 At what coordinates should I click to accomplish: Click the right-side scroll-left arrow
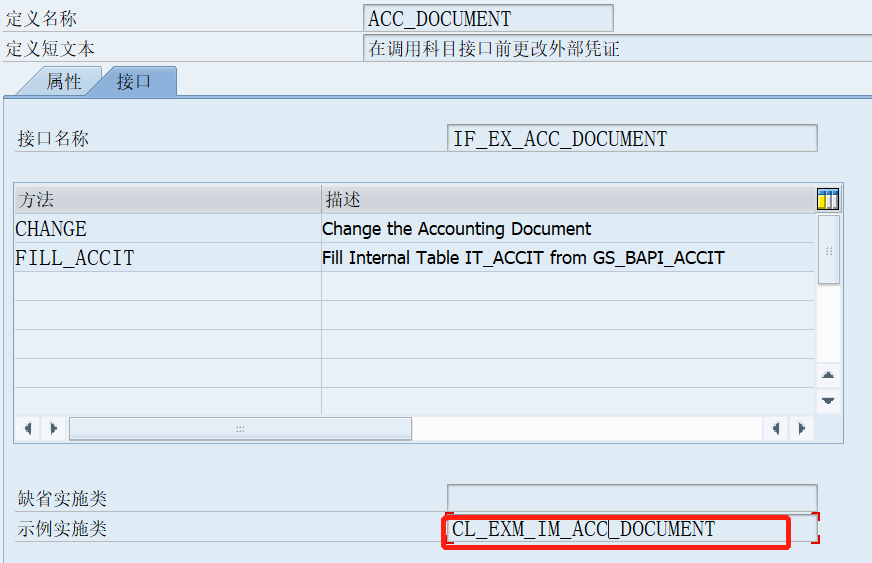[776, 428]
